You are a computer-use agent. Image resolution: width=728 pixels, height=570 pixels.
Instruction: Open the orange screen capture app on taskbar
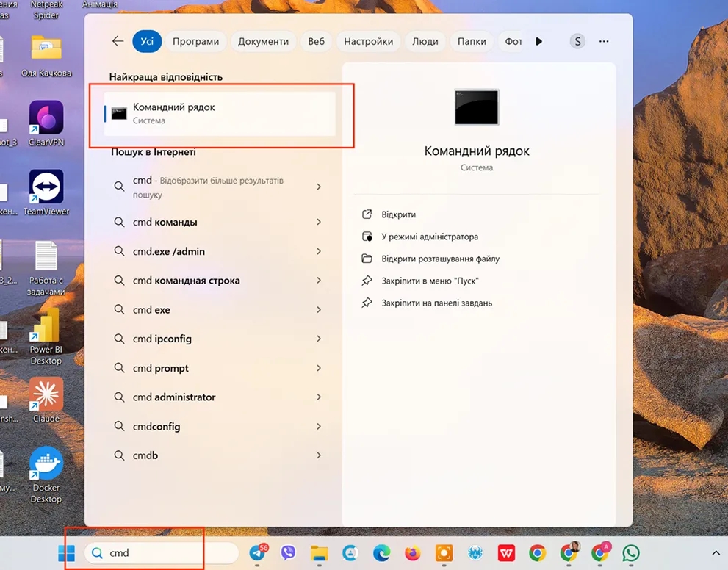(444, 553)
